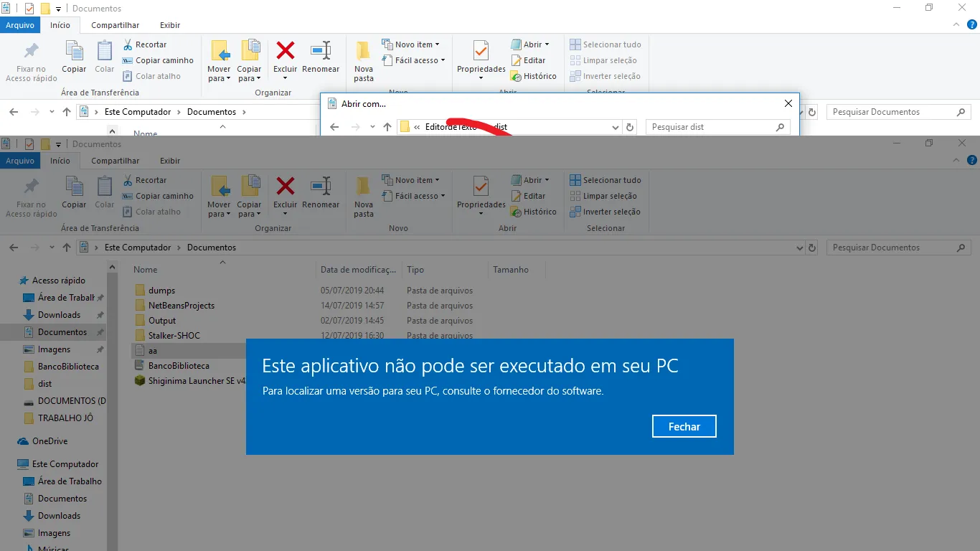Open the Arquivo tab in upper window

tap(20, 25)
